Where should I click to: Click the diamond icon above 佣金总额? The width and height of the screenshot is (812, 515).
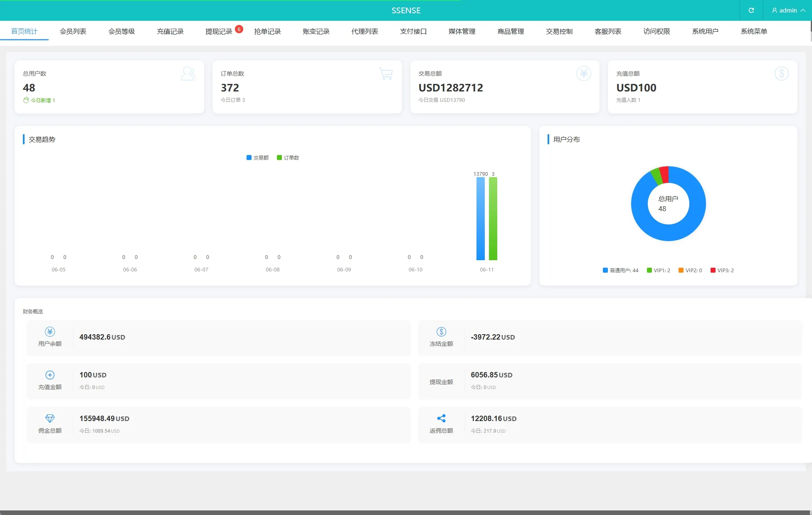pos(50,418)
